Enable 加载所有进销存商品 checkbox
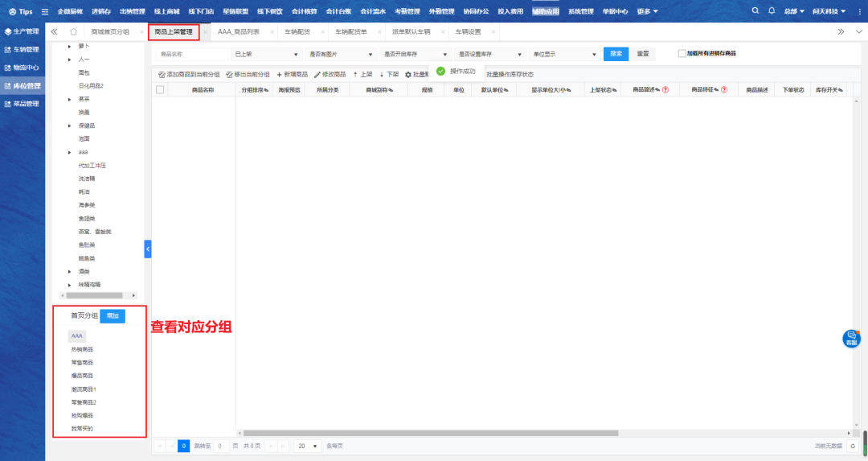868x461 pixels. (682, 54)
